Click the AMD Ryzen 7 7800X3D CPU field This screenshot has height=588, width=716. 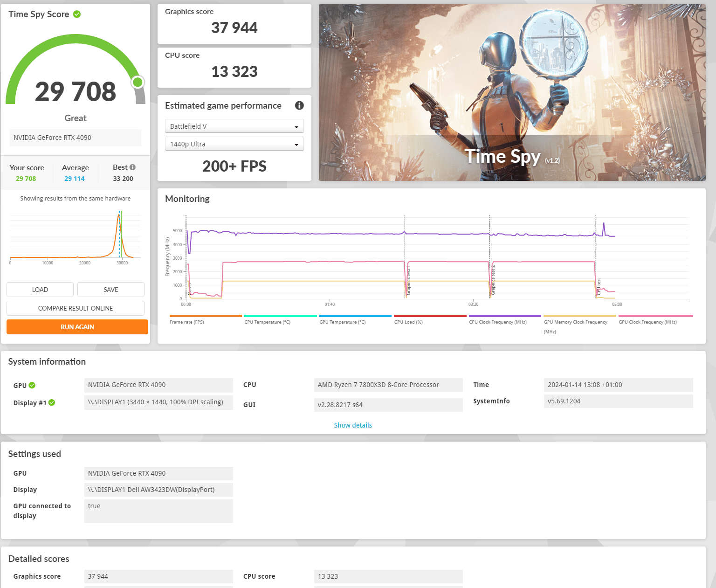388,385
